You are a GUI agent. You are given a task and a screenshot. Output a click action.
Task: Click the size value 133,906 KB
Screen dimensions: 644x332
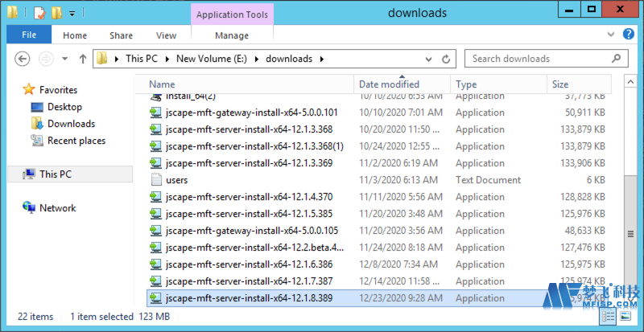click(x=582, y=163)
